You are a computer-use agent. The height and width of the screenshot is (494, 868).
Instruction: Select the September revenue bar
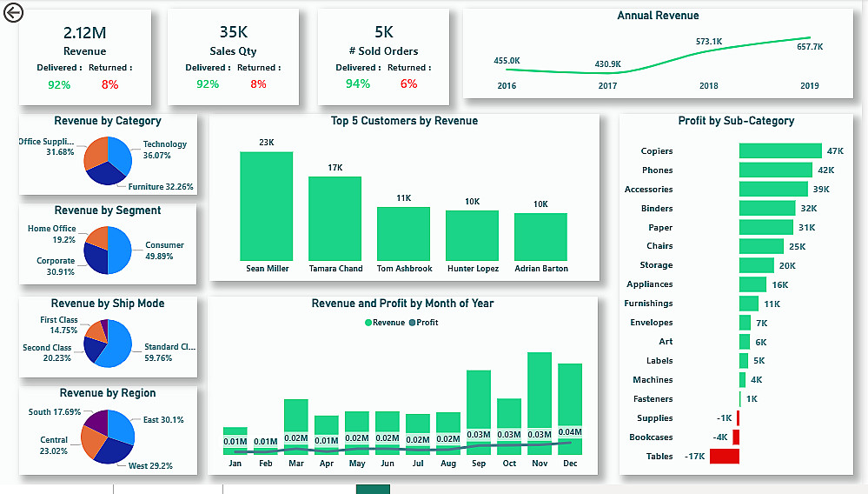point(479,412)
